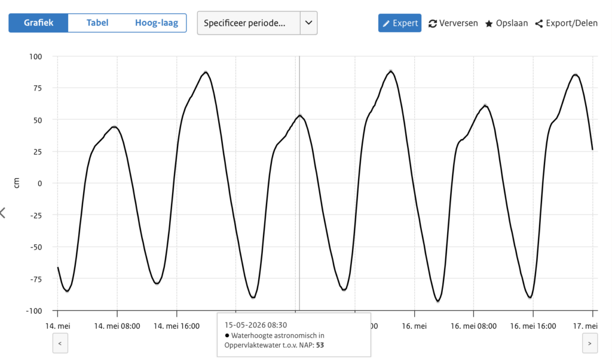This screenshot has height=364, width=612.
Task: Click the curve peak after 14 mei 16:00
Action: coord(206,72)
